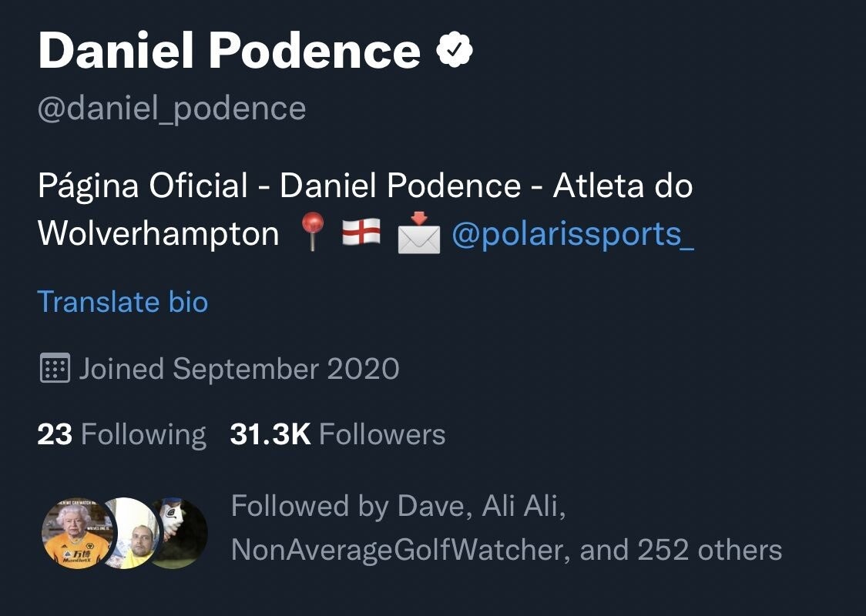Open the Following list
Viewport: 866px width, 616px height.
pyautogui.click(x=122, y=434)
